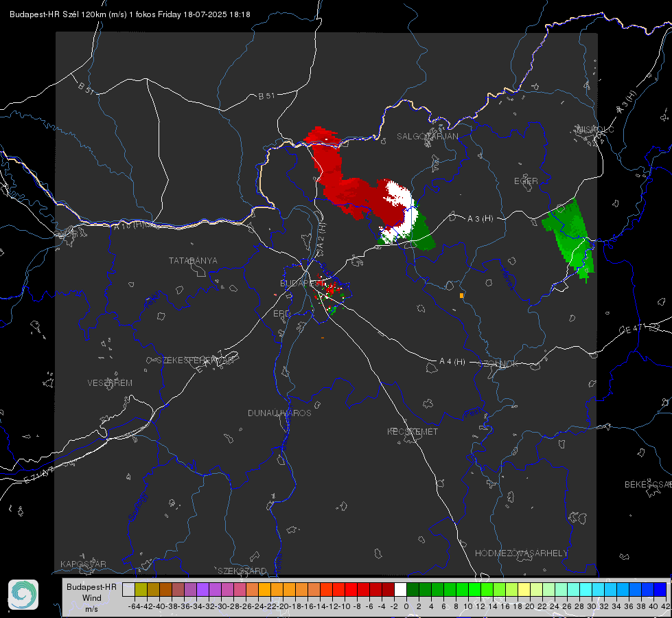Select the SZEKESFEHERVAR city label
This screenshot has width=672, height=618.
pyautogui.click(x=195, y=360)
